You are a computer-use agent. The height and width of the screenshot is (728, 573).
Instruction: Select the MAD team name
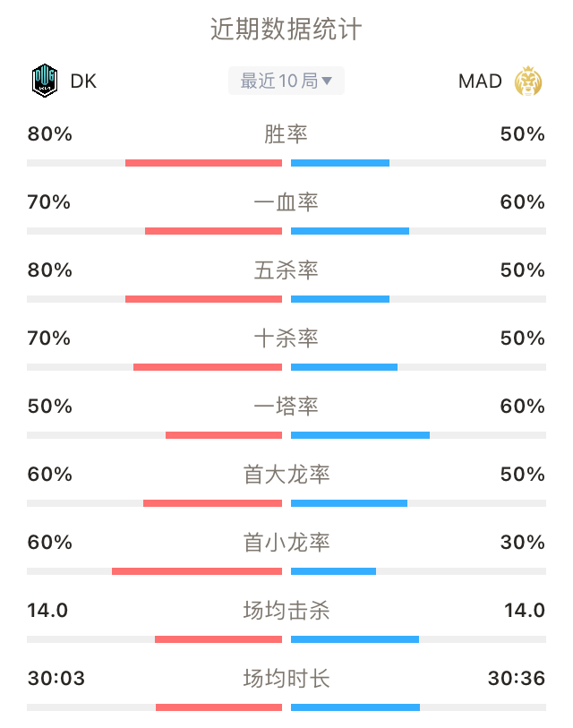click(x=480, y=81)
